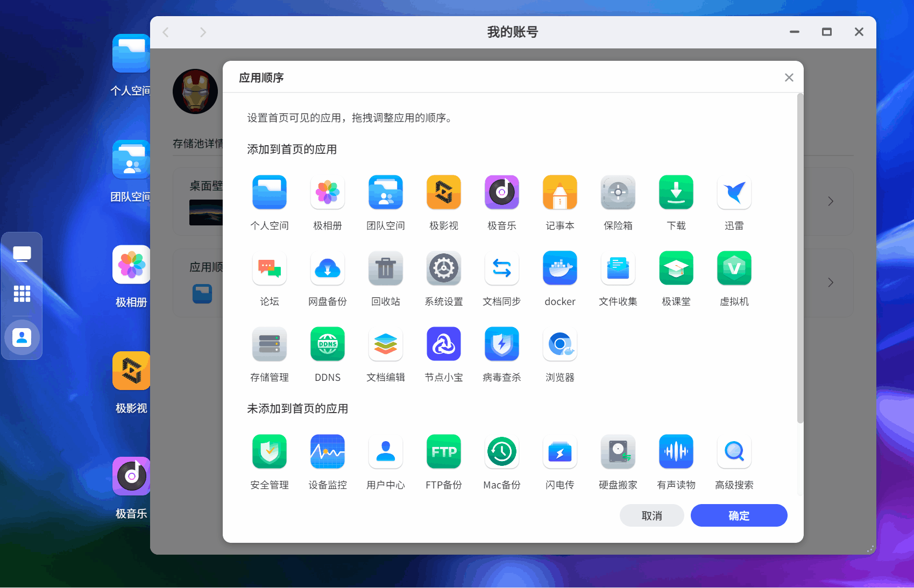The width and height of the screenshot is (914, 588).
Task: Select the 极影视 app icon in the dialog
Action: point(444,192)
